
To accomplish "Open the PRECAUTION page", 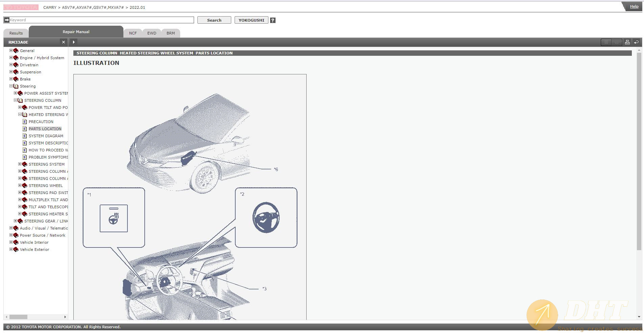I will (41, 122).
